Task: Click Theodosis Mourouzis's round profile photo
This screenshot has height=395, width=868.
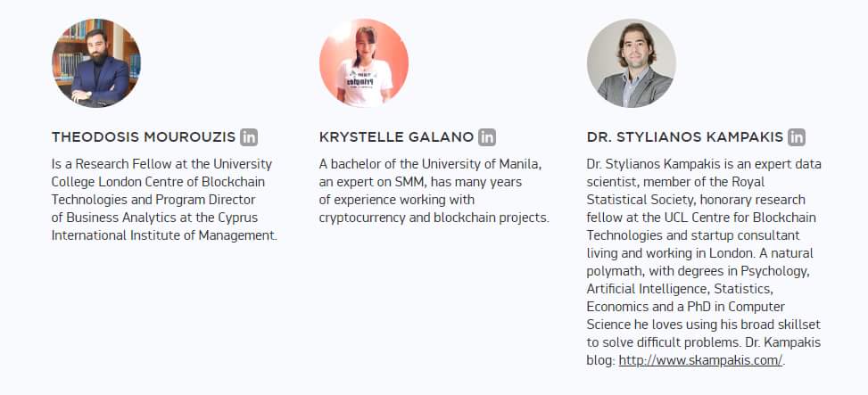Action: pos(96,63)
